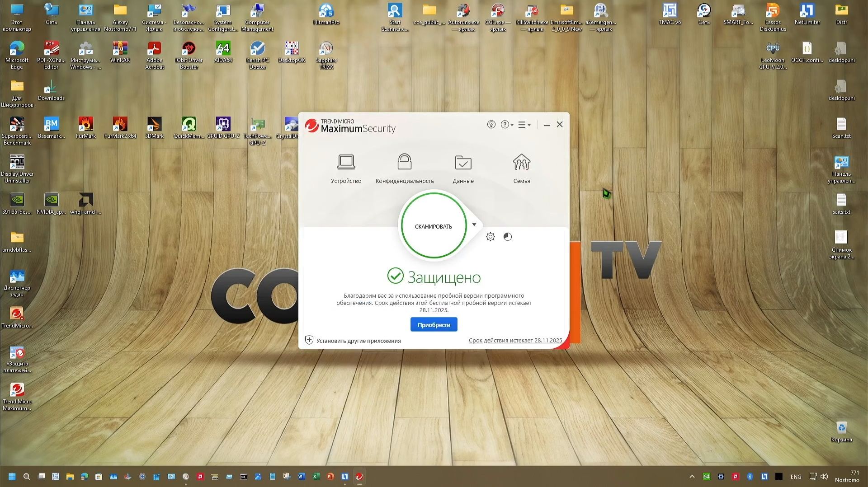This screenshot has width=868, height=487.
Task: Click the lightbulb tips icon
Action: 491,125
